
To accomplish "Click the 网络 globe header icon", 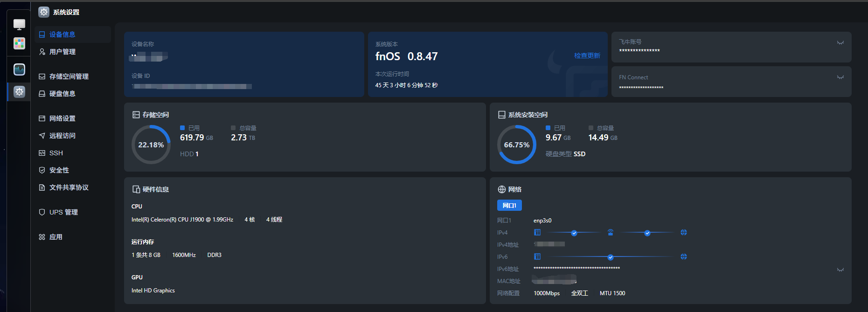I will [x=502, y=189].
